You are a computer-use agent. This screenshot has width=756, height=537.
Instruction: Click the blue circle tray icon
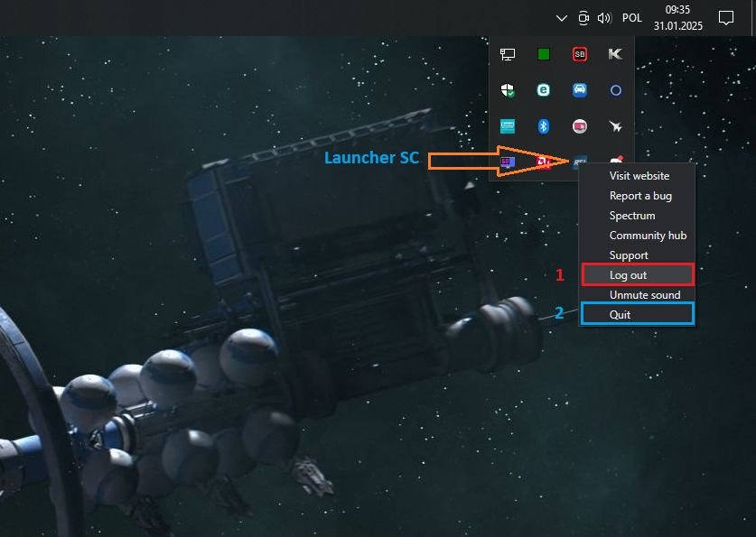click(x=616, y=90)
